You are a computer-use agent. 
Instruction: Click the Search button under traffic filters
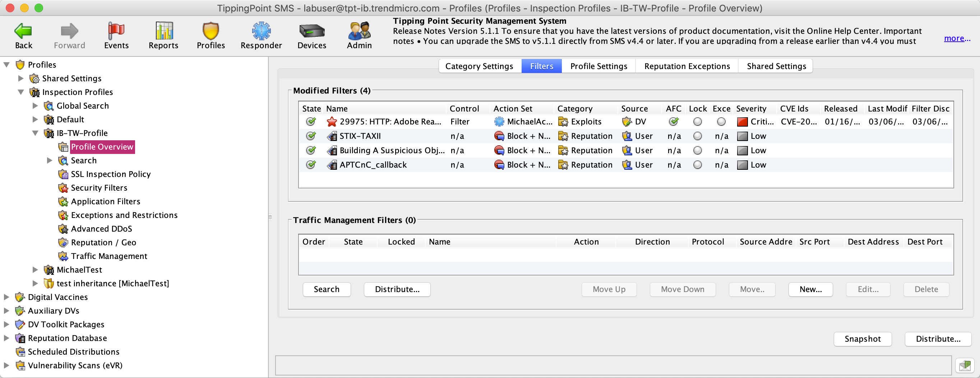coord(327,289)
